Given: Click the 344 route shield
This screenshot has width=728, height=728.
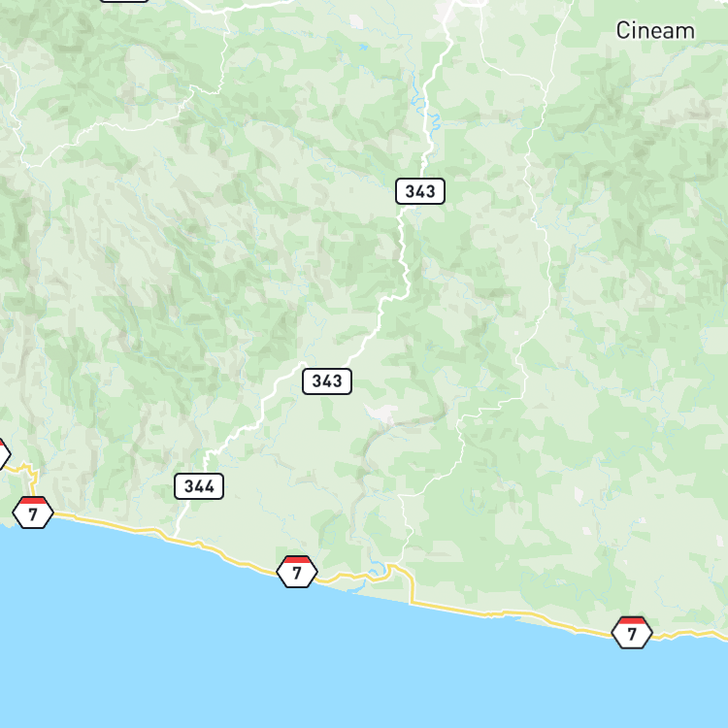Looking at the screenshot, I should tap(199, 486).
